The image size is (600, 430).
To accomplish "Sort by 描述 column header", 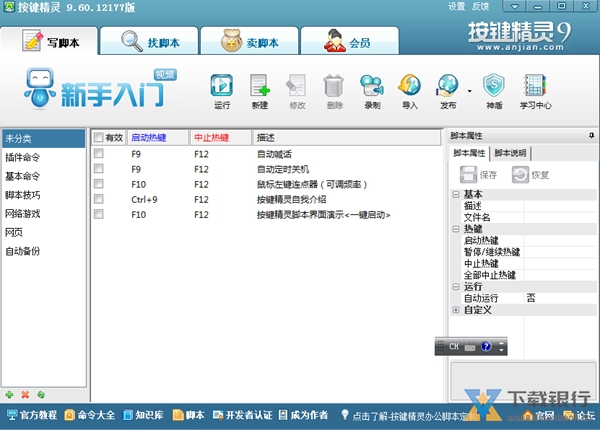I will (x=346, y=137).
